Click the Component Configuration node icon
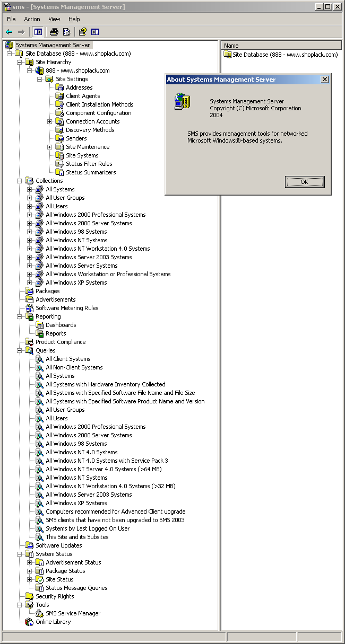The height and width of the screenshot is (644, 345). [59, 113]
